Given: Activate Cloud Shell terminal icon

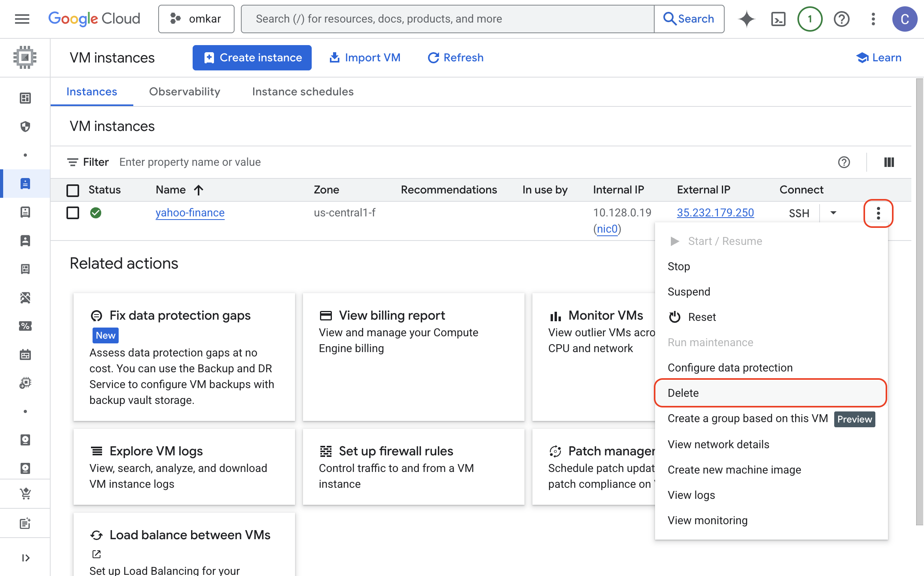Looking at the screenshot, I should click(x=778, y=19).
